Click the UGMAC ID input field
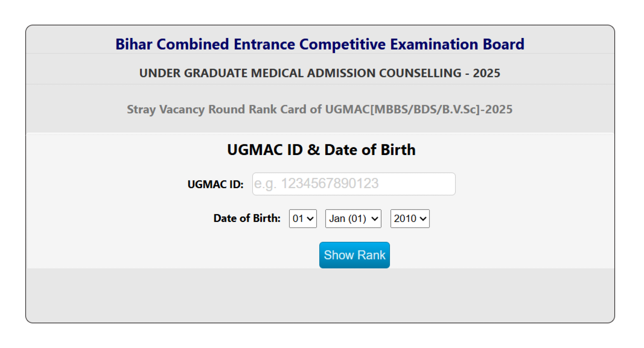Image resolution: width=644 pixels, height=348 pixels. tap(353, 184)
